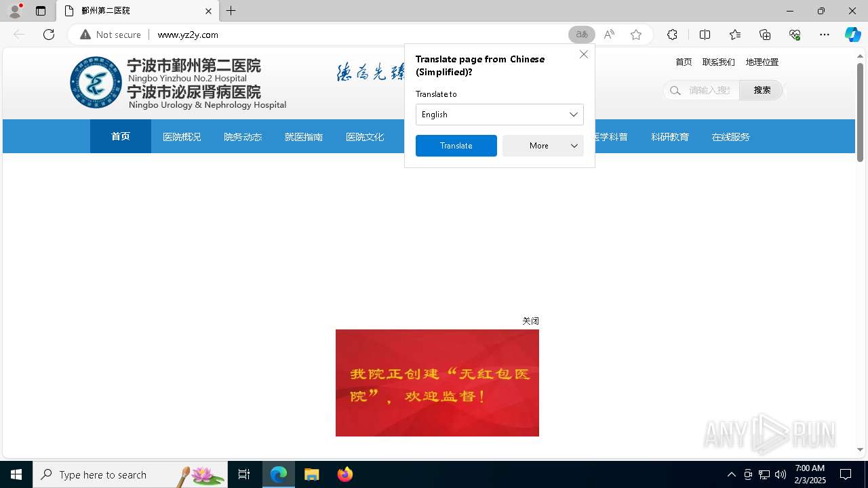The image size is (868, 488).
Task: Open Settings and more ellipsis menu
Action: click(825, 35)
